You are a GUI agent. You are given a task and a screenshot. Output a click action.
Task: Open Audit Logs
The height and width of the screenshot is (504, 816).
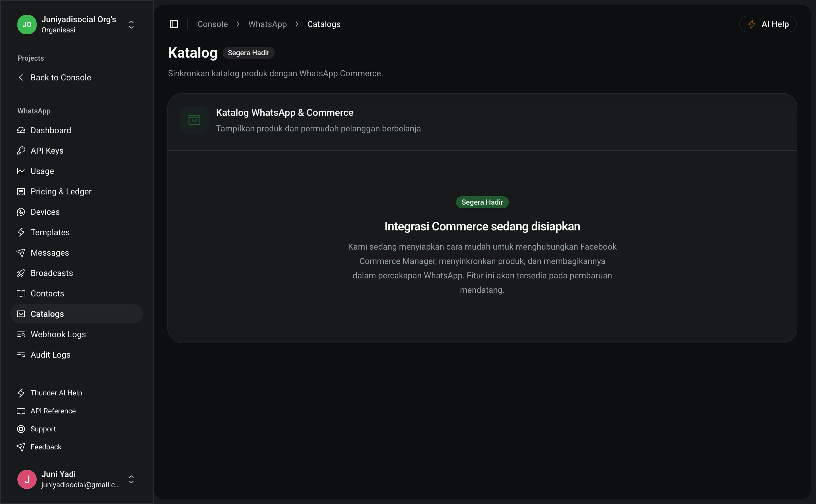tap(77, 355)
